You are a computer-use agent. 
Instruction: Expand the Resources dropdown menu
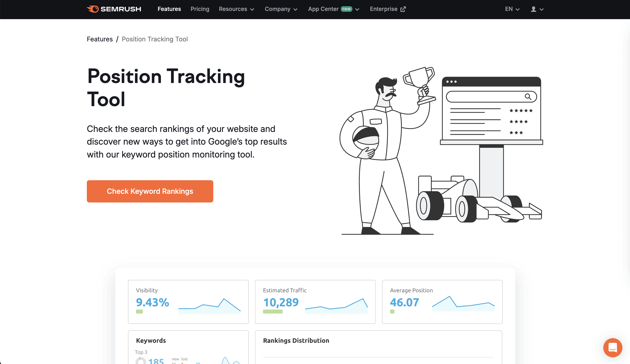click(236, 9)
